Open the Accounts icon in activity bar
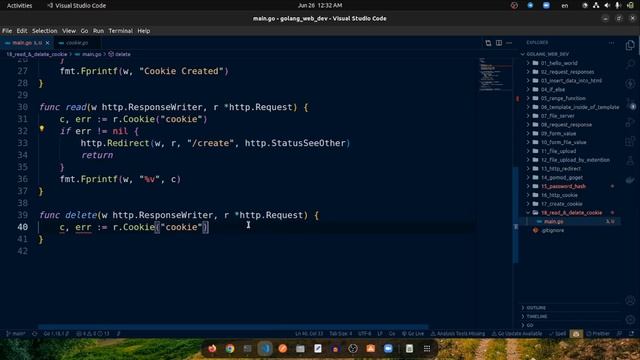This screenshot has height=360, width=640. pyautogui.click(x=630, y=300)
